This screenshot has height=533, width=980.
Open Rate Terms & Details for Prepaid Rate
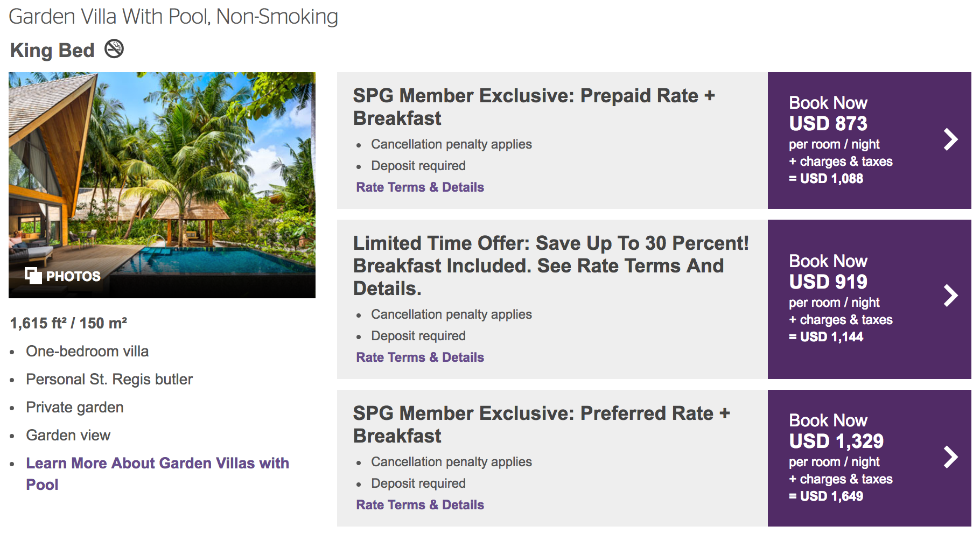click(x=420, y=187)
